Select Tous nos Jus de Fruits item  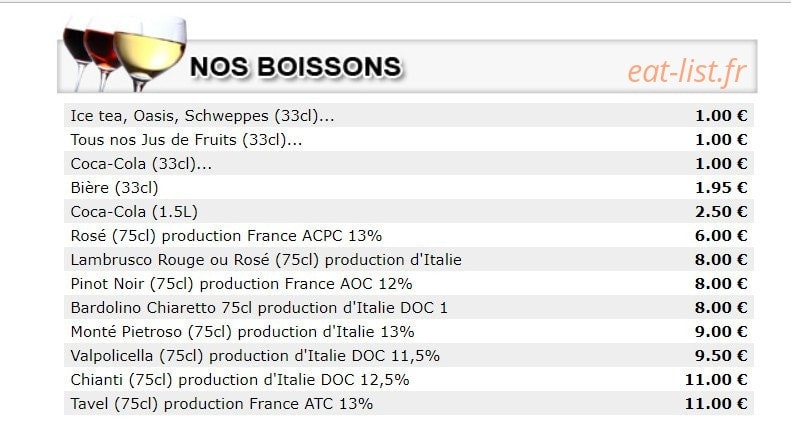pos(409,139)
